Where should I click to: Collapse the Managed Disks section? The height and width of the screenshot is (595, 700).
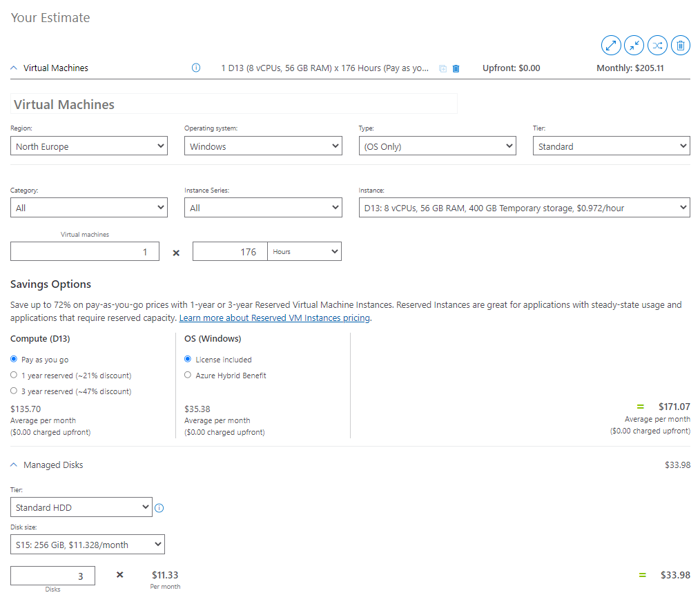point(14,465)
